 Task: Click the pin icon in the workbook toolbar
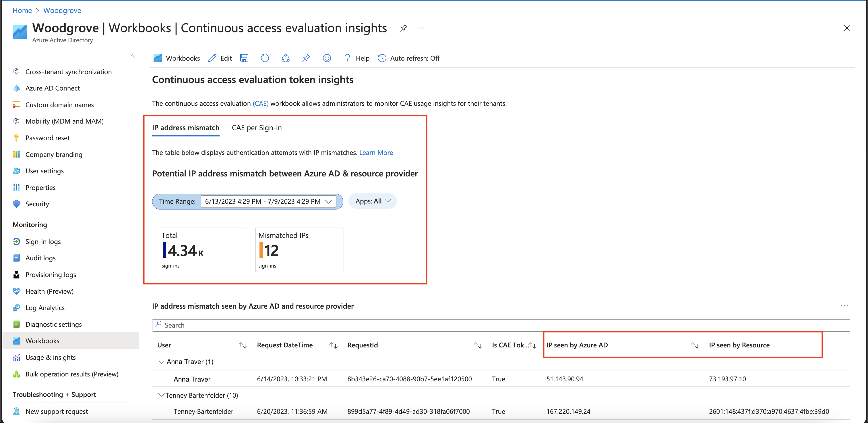[306, 58]
